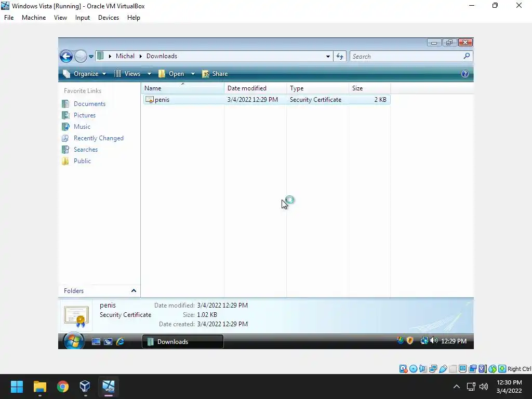Click the Open toolbar button

171,74
